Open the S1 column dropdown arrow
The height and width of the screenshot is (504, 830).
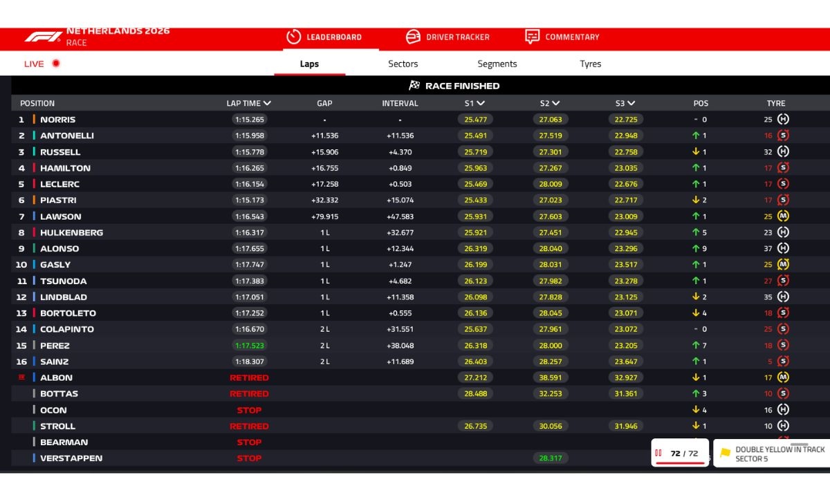pyautogui.click(x=481, y=103)
